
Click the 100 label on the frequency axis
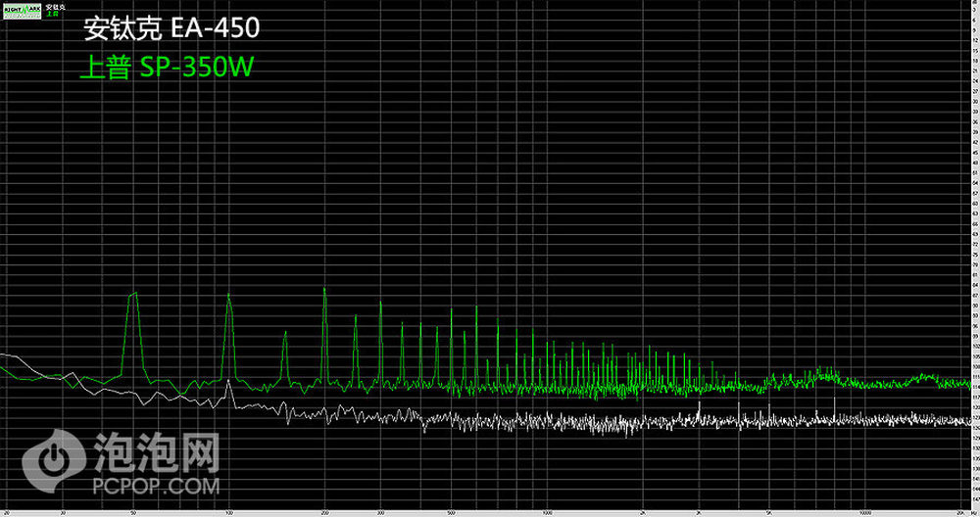pyautogui.click(x=229, y=512)
